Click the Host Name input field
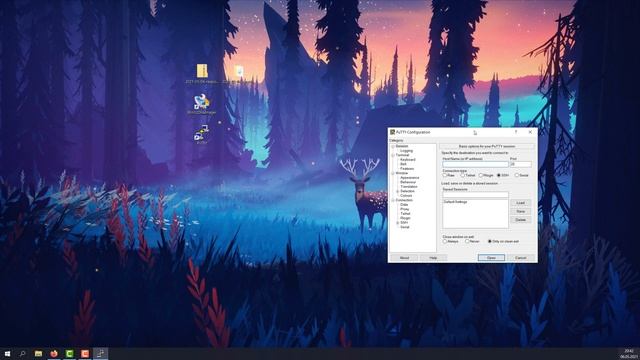This screenshot has width=640, height=360. (476, 164)
